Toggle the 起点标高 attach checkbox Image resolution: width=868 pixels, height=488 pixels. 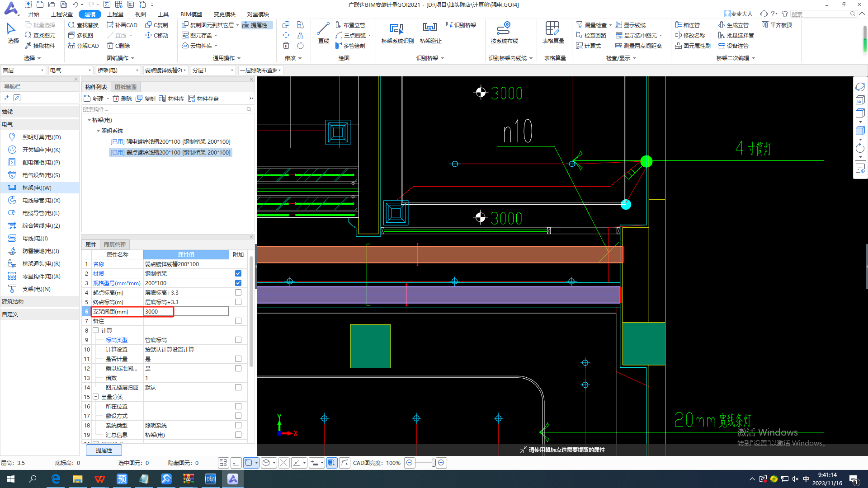pos(238,292)
